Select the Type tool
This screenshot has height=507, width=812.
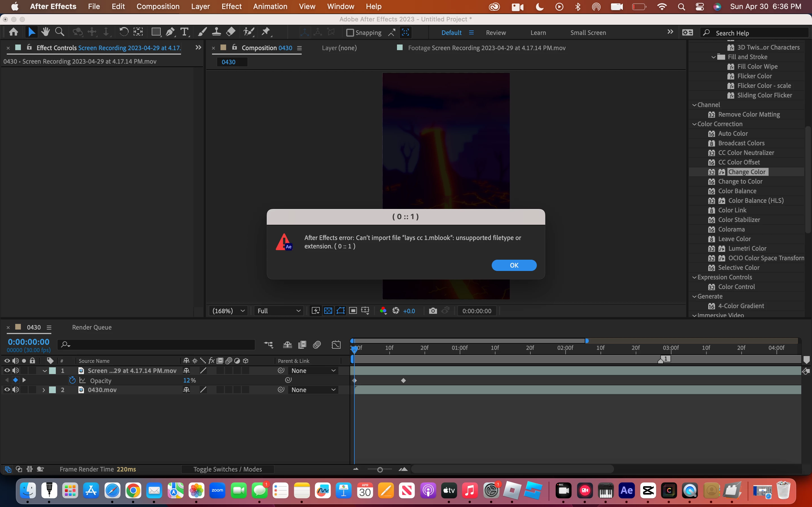point(184,32)
